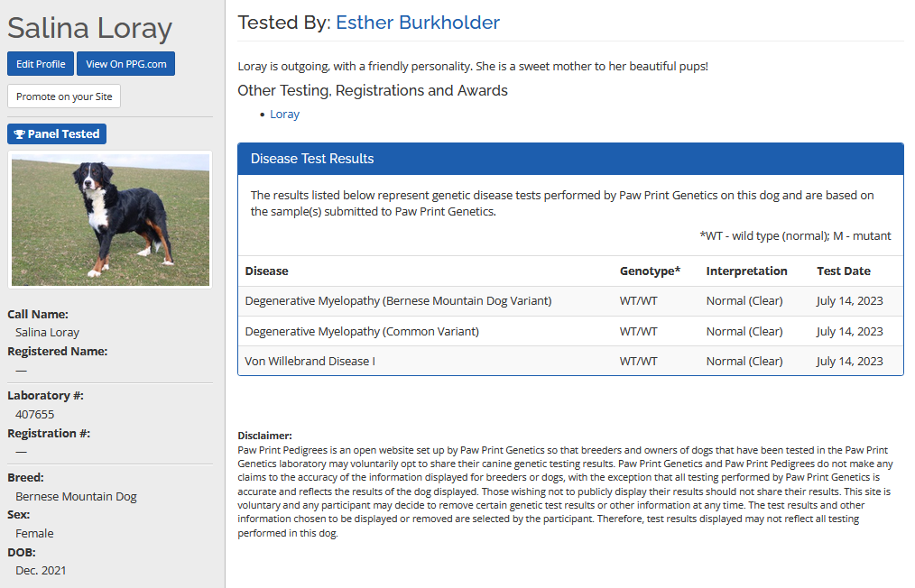Image resolution: width=915 pixels, height=588 pixels.
Task: Click the Disclaimer heading
Action: (x=264, y=436)
